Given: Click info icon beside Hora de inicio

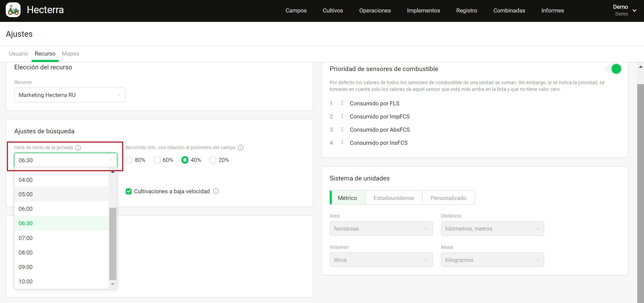Looking at the screenshot, I should click(x=78, y=148).
